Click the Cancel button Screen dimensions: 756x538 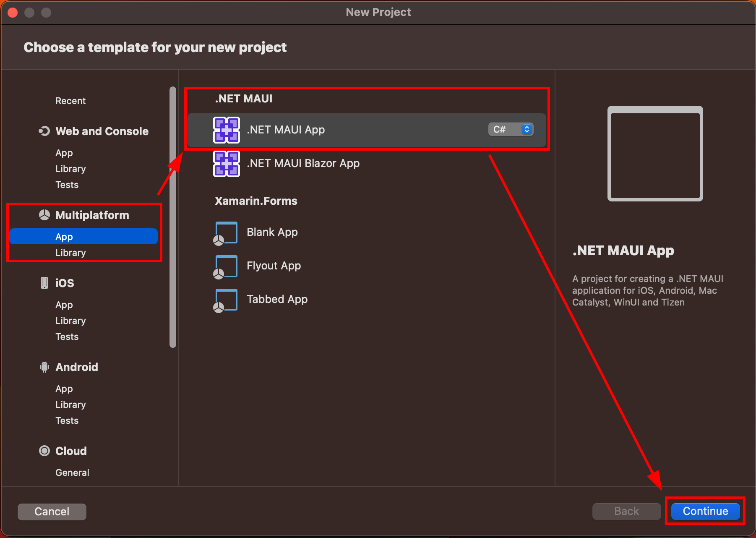pyautogui.click(x=52, y=512)
